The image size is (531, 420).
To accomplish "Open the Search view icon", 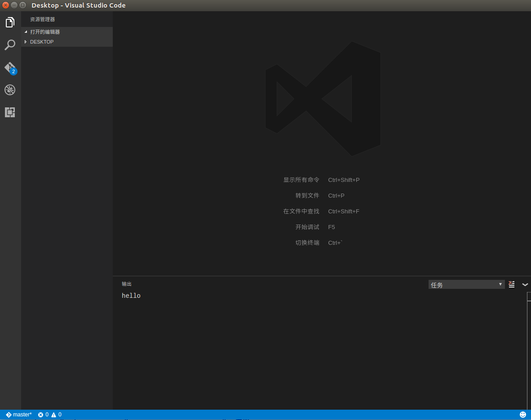I will (x=10, y=45).
